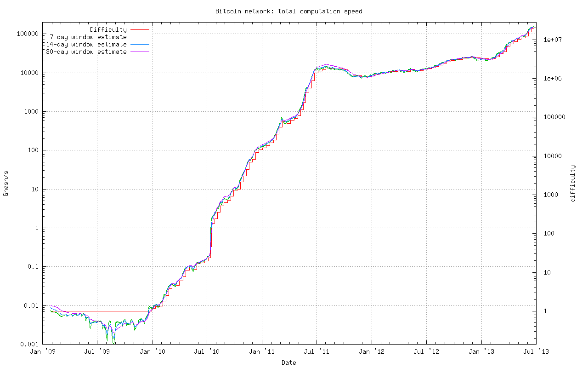The height and width of the screenshot is (368, 588).
Task: Click the '7-day window estimate' legend label
Action: click(x=88, y=37)
